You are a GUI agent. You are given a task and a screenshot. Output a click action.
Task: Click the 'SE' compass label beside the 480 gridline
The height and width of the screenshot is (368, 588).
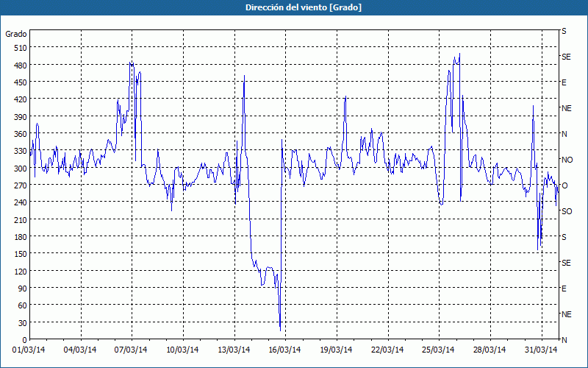[566, 57]
